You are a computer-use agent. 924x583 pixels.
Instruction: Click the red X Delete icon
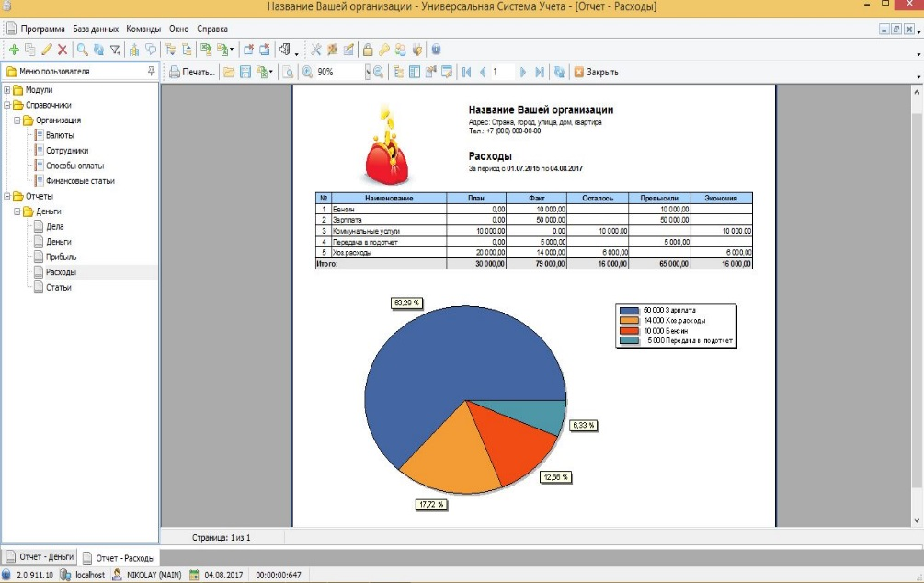point(63,50)
